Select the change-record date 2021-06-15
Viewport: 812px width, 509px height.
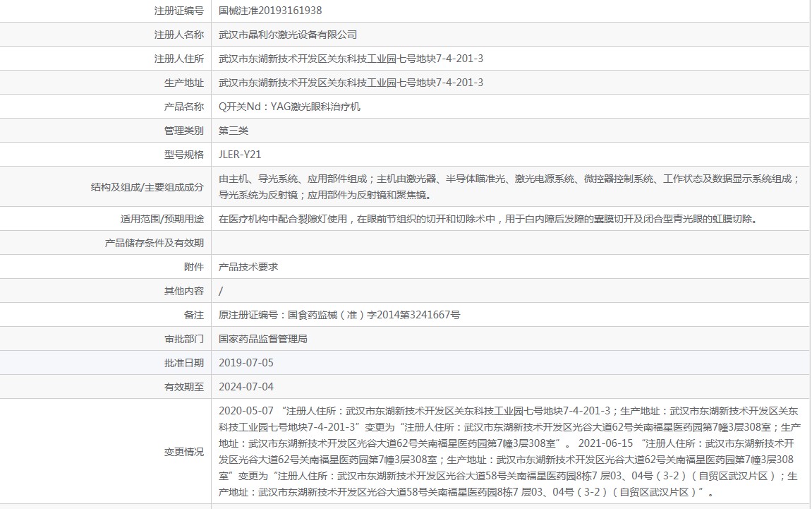(605, 443)
